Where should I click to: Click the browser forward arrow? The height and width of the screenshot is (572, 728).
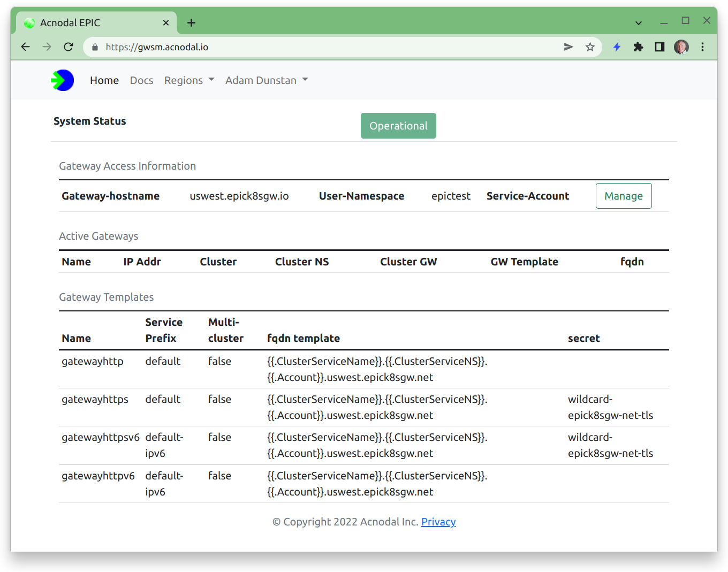tap(47, 47)
